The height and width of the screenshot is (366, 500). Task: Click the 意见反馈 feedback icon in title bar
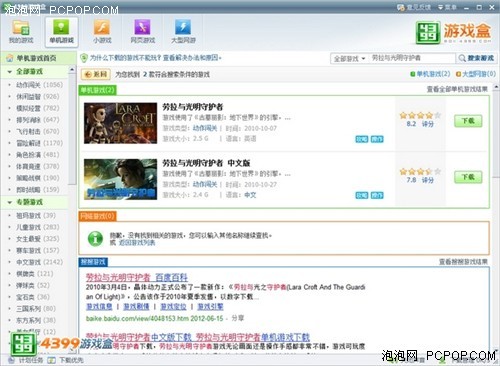pyautogui.click(x=401, y=7)
